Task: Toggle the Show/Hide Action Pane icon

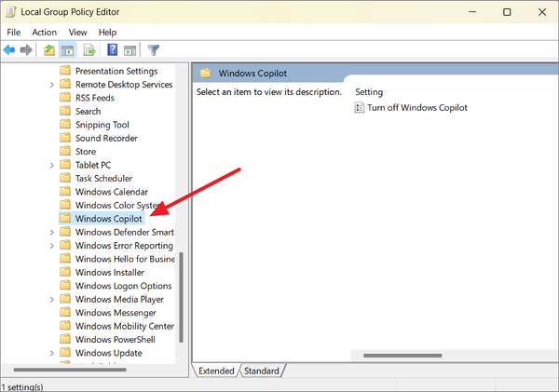Action: tap(130, 50)
